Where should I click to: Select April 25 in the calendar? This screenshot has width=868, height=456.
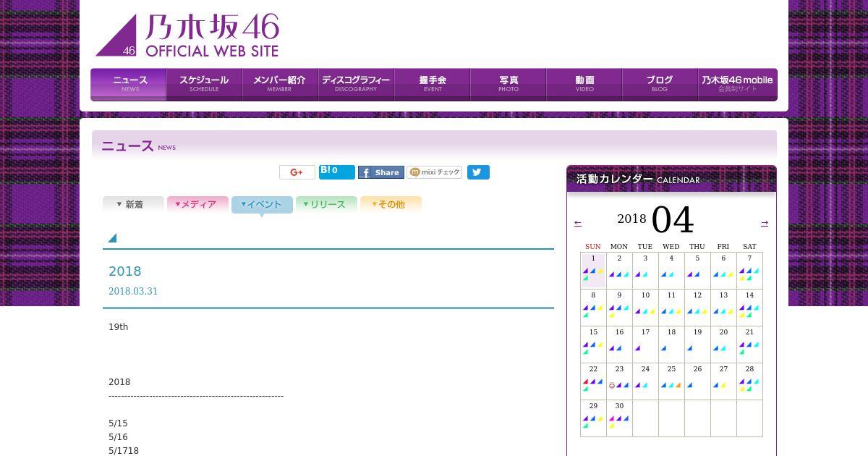point(671,381)
